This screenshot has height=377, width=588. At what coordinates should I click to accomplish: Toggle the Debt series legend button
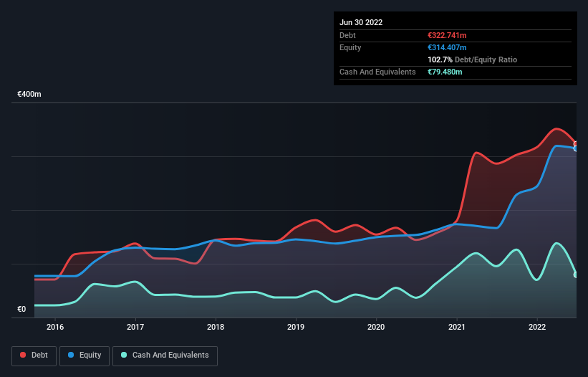pyautogui.click(x=34, y=355)
